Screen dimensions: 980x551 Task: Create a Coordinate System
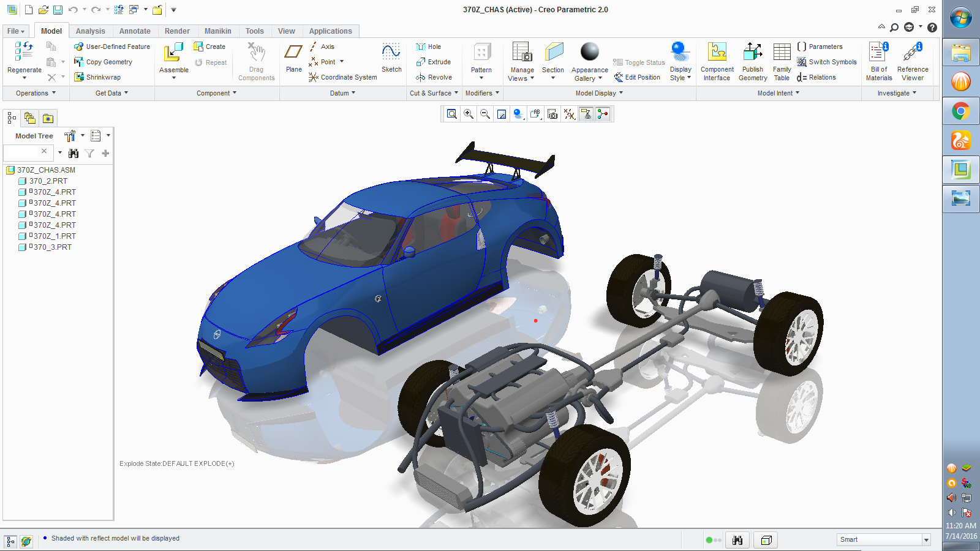click(342, 77)
